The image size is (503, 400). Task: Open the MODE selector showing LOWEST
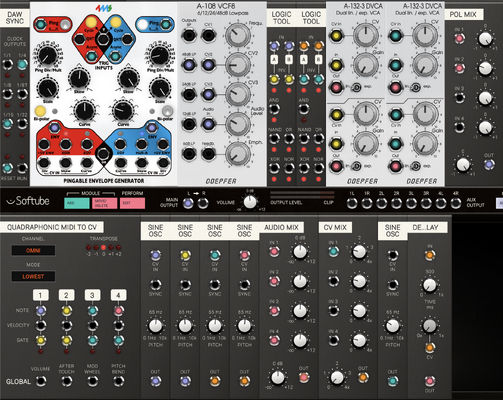(33, 276)
